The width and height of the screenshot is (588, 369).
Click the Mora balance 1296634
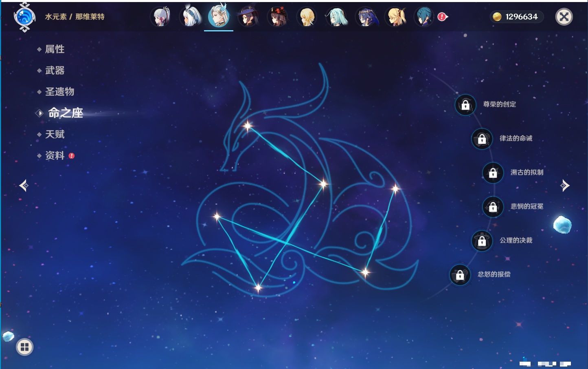coord(516,17)
